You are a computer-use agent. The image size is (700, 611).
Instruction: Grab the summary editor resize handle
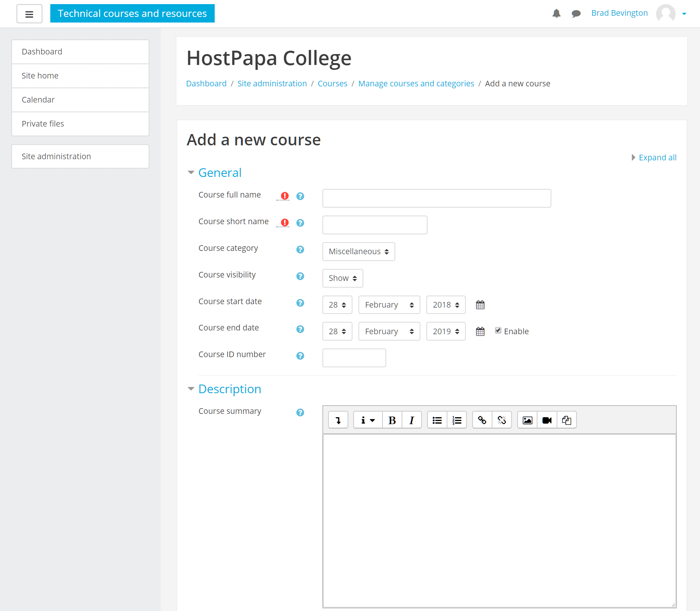click(x=673, y=605)
